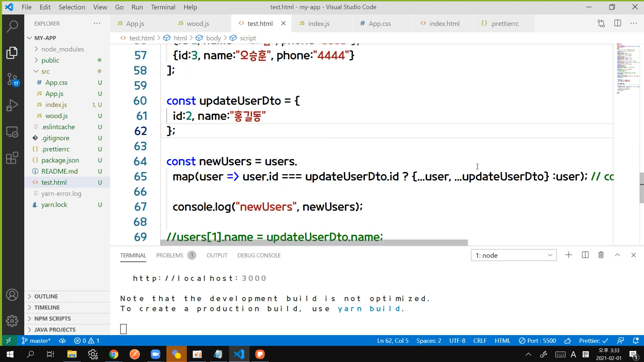This screenshot has height=362, width=644.
Task: Click the editor horizontal scrollbar
Action: pyautogui.click(x=314, y=242)
